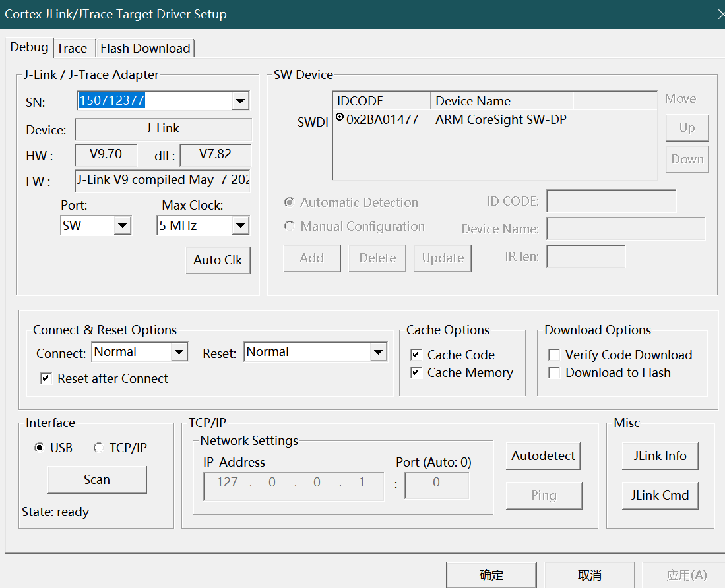Click the Device J-Link field
Viewport: 725px width, 588px height.
[163, 129]
